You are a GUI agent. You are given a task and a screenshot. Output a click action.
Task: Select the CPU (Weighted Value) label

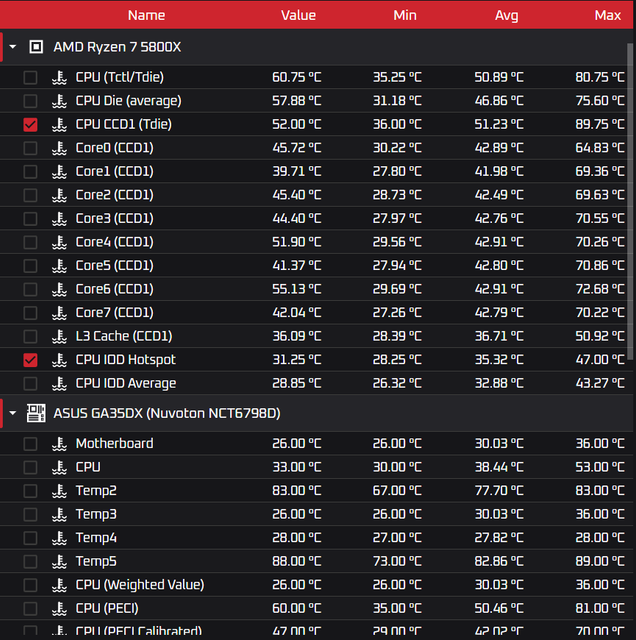click(140, 585)
